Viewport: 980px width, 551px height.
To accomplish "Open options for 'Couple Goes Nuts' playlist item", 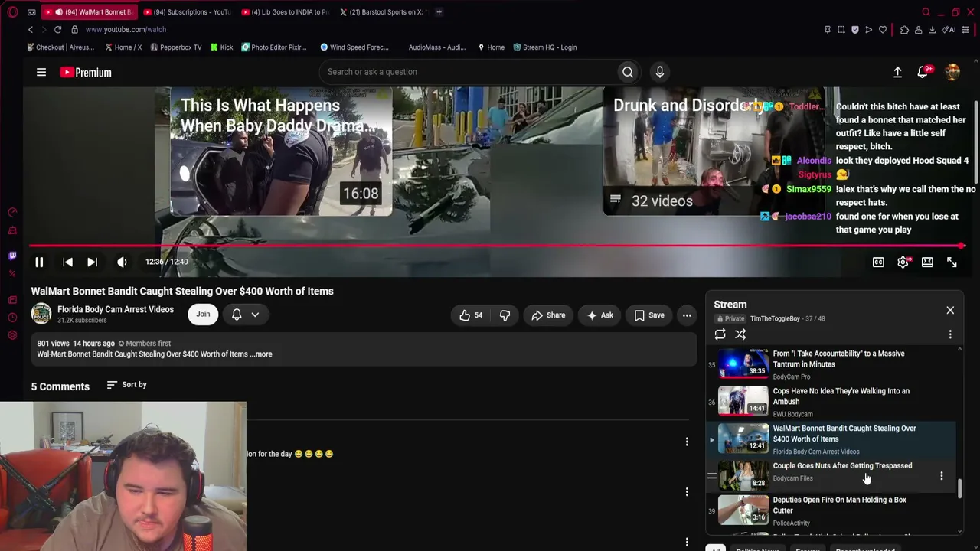I will pos(942,476).
